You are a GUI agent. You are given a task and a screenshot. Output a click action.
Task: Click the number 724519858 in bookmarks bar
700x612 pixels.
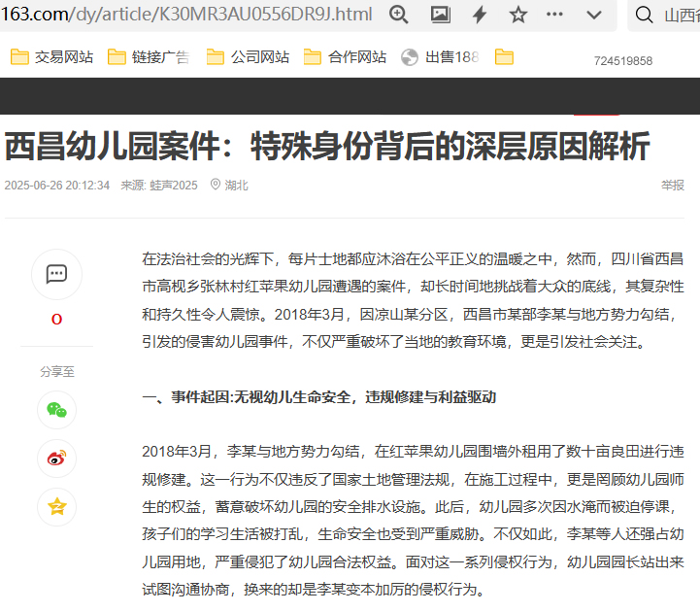622,61
